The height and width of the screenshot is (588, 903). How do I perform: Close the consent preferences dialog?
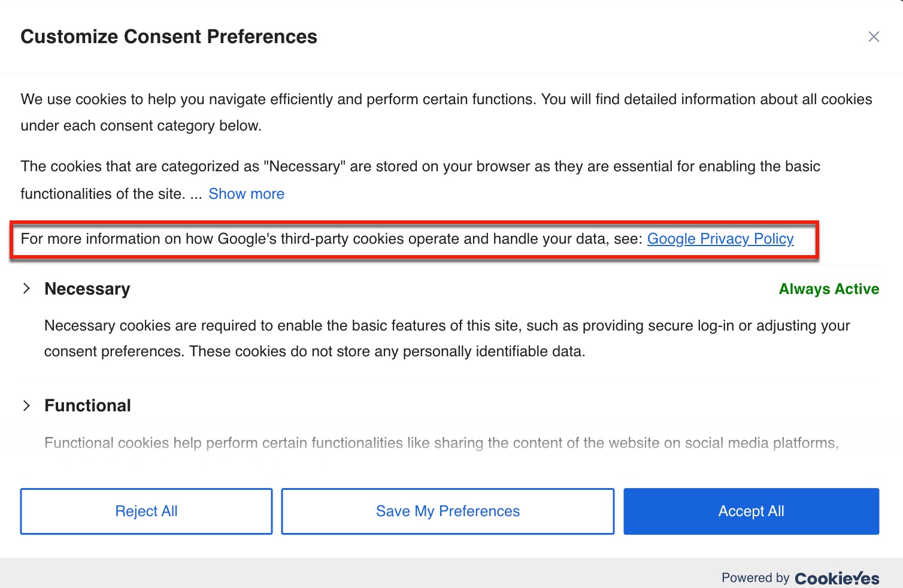click(x=874, y=37)
